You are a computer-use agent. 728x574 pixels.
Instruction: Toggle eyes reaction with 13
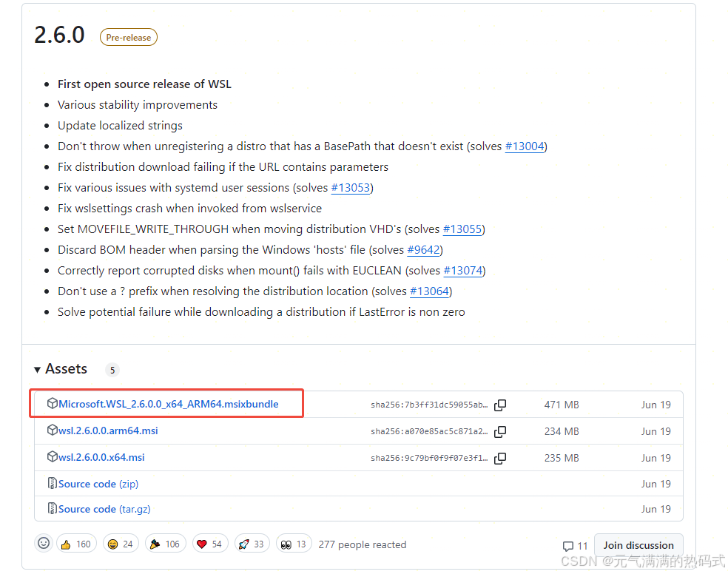pos(294,544)
